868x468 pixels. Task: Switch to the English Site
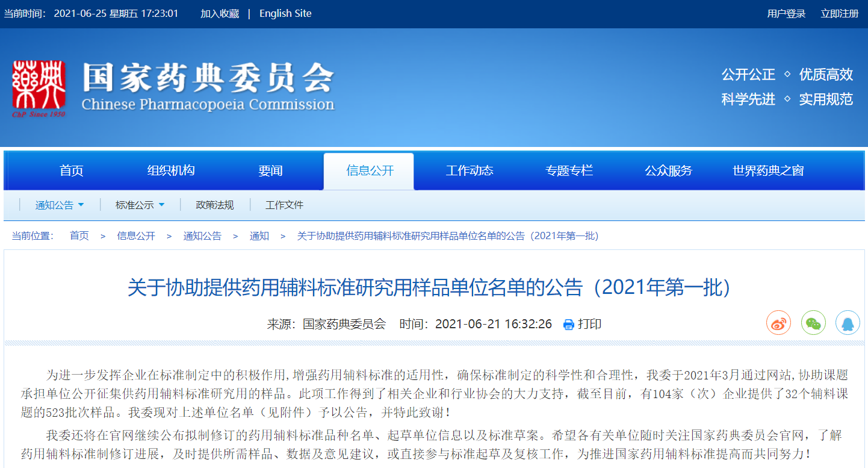click(x=285, y=14)
